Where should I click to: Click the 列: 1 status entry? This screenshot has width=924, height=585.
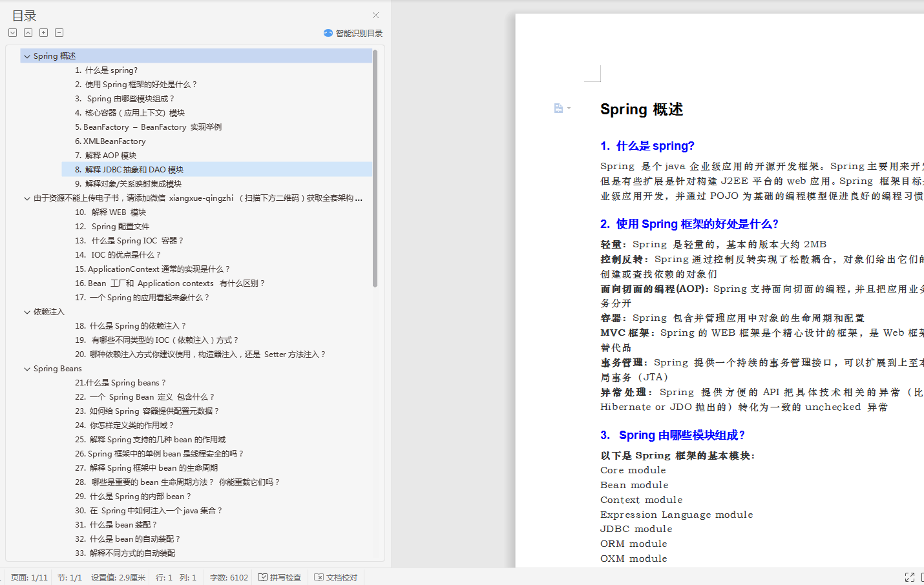point(188,578)
